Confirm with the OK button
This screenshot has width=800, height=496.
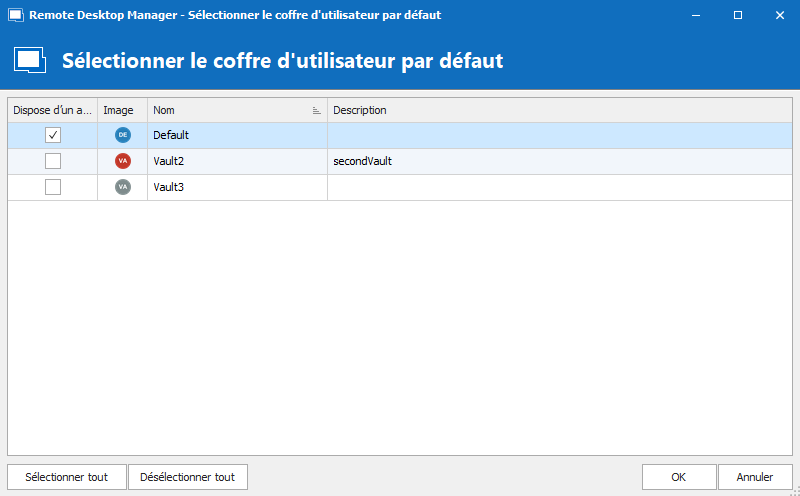pyautogui.click(x=679, y=477)
